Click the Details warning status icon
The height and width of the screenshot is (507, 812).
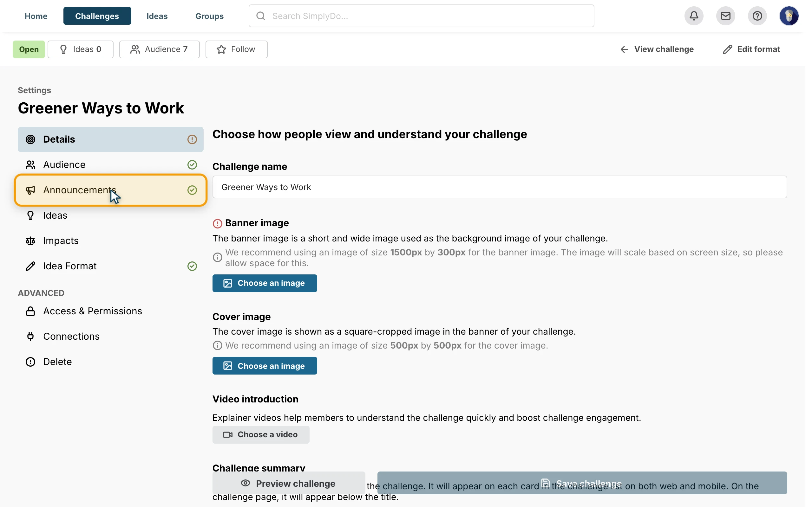(x=192, y=139)
